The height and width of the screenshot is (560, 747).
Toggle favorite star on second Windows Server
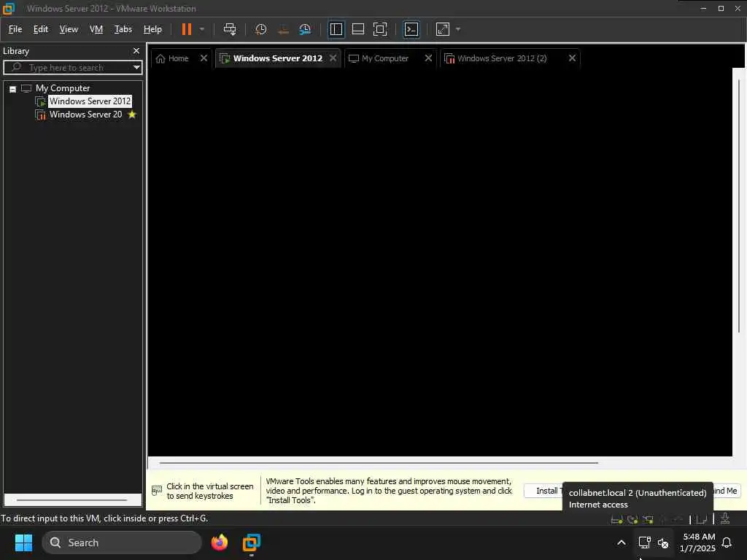point(132,114)
